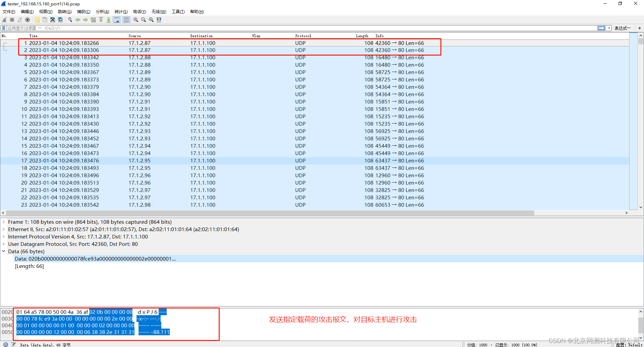This screenshot has width=644, height=347.
Task: Open the 视图(V) menu
Action: [46, 12]
